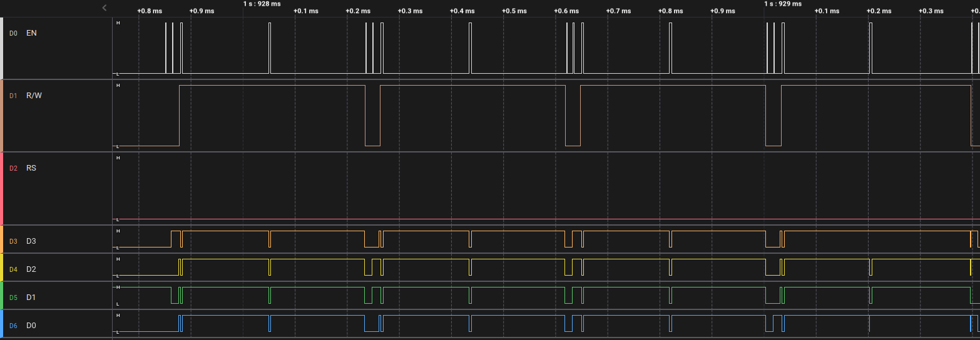Screen dimensions: 980x340
Task: Click the orange color strip of the D3 row
Action: [x=2, y=239]
